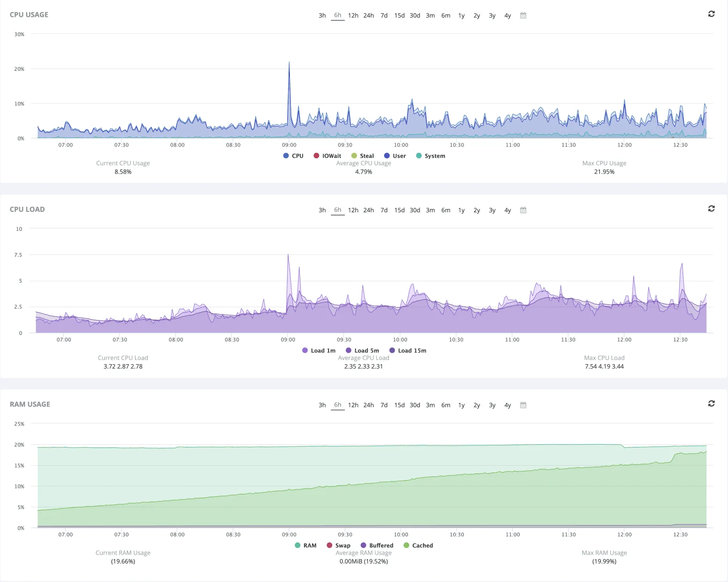The width and height of the screenshot is (728, 582).
Task: Select 24h range for CPU Usage
Action: 369,15
